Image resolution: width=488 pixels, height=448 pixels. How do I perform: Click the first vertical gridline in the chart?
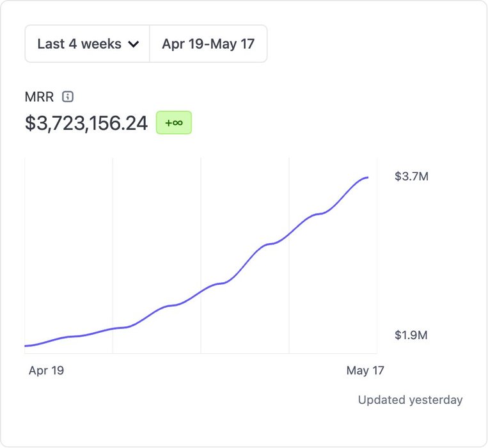(113, 256)
